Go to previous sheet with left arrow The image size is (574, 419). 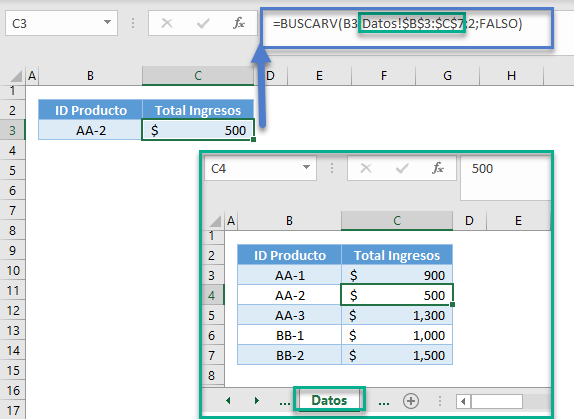pyautogui.click(x=228, y=401)
